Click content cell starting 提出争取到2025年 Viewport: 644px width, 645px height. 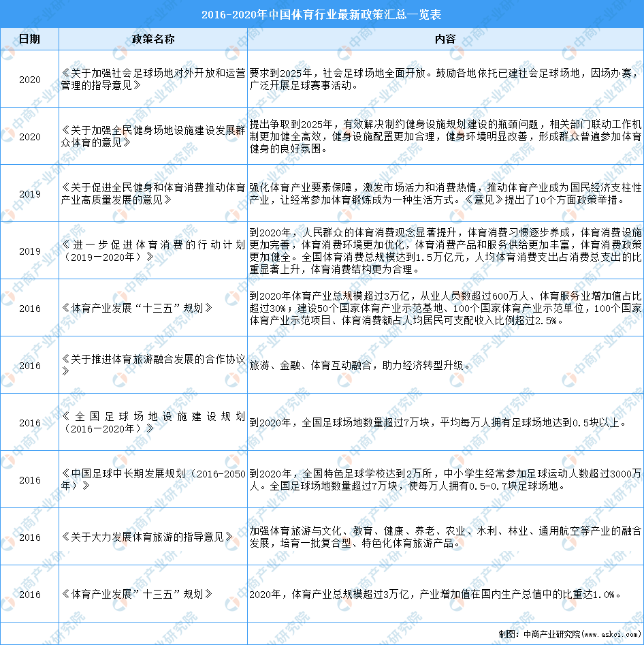click(x=445, y=136)
